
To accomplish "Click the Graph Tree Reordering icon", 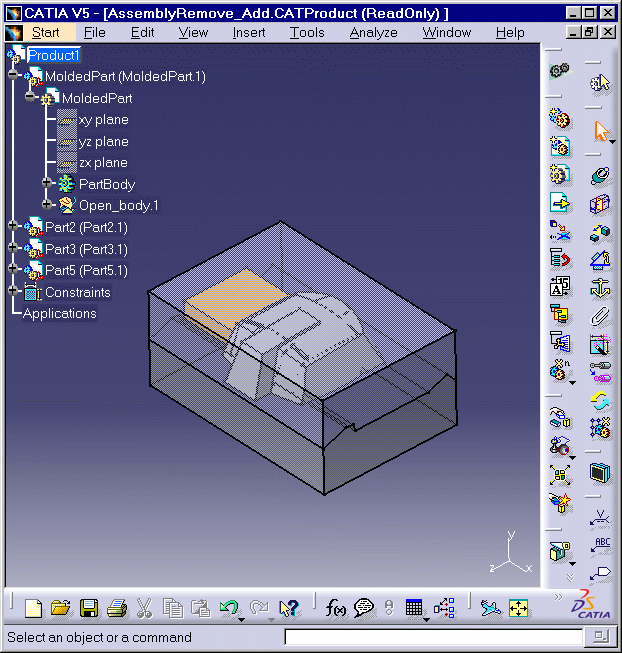I will coord(560,259).
